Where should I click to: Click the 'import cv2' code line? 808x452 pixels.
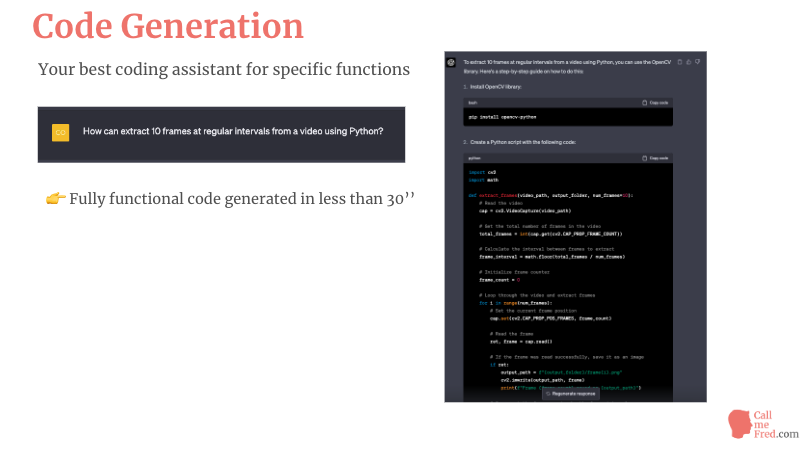coord(482,172)
